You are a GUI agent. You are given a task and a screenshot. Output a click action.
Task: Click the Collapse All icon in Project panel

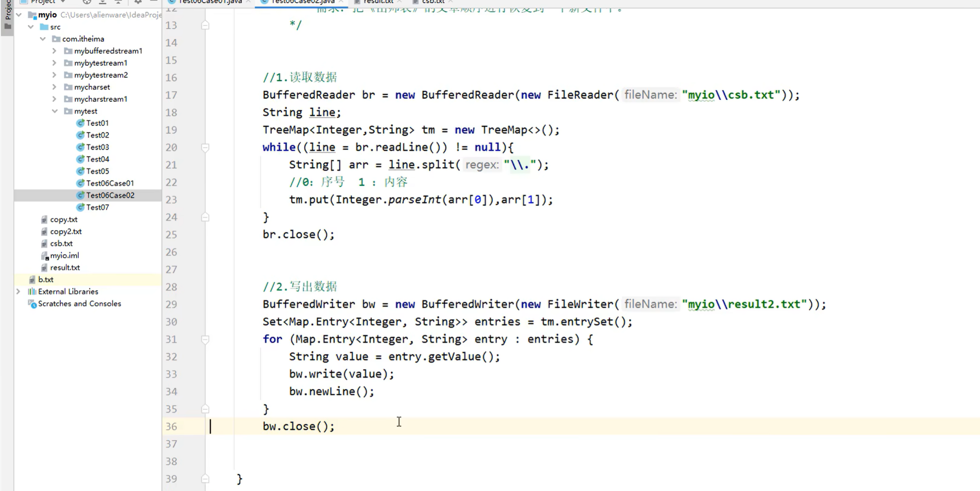(118, 2)
